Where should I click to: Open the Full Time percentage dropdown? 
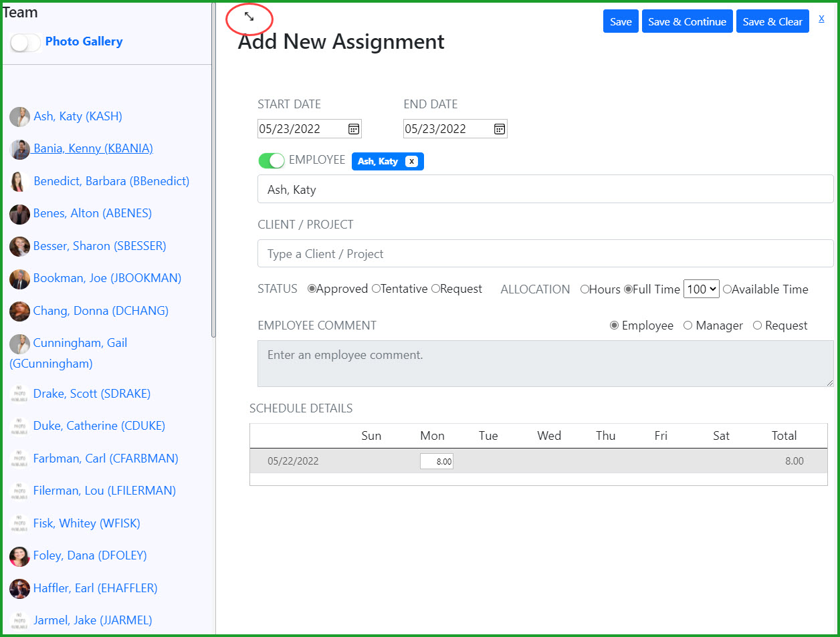701,289
